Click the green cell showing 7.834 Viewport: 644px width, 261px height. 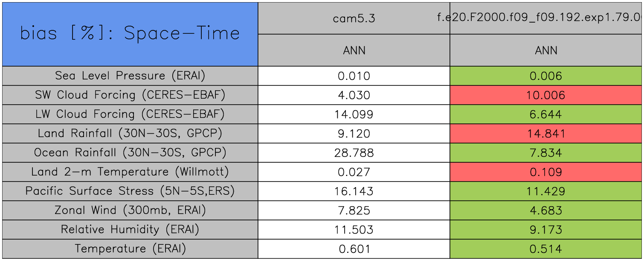[x=546, y=153]
